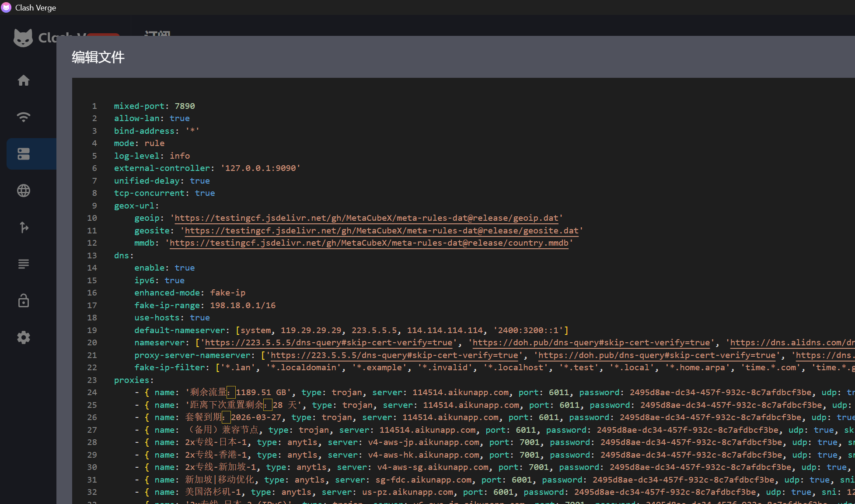
Task: Open the country.mmdb URL on line 12
Action: click(x=369, y=243)
